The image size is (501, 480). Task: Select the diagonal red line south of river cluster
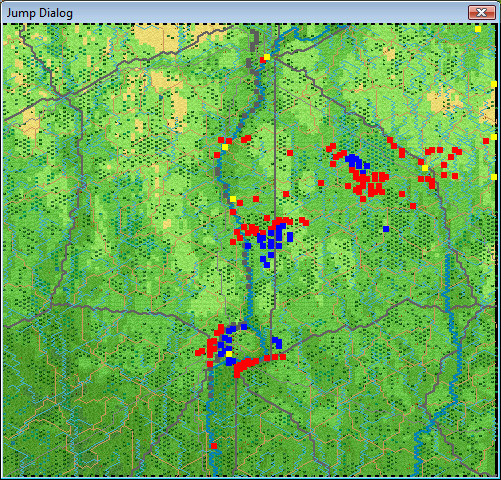246,366
